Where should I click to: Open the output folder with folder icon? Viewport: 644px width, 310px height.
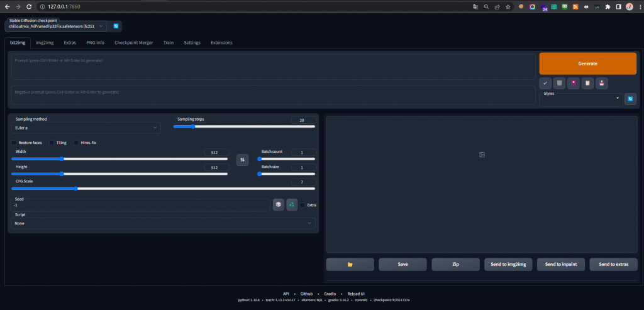tap(350, 265)
